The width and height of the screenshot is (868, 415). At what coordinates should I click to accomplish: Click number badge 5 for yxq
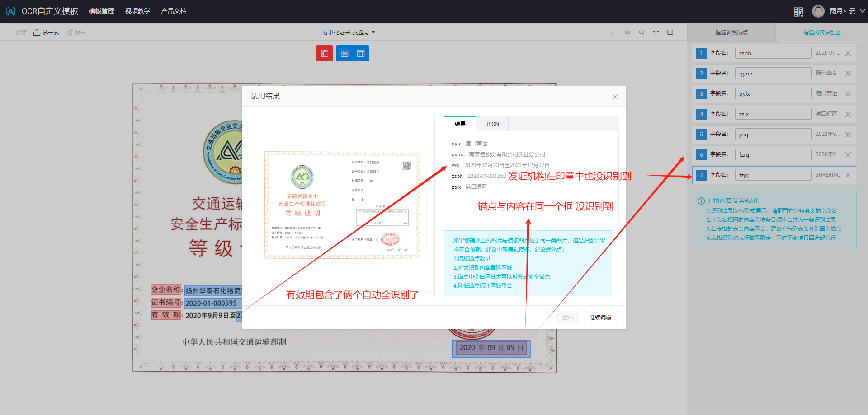[701, 134]
